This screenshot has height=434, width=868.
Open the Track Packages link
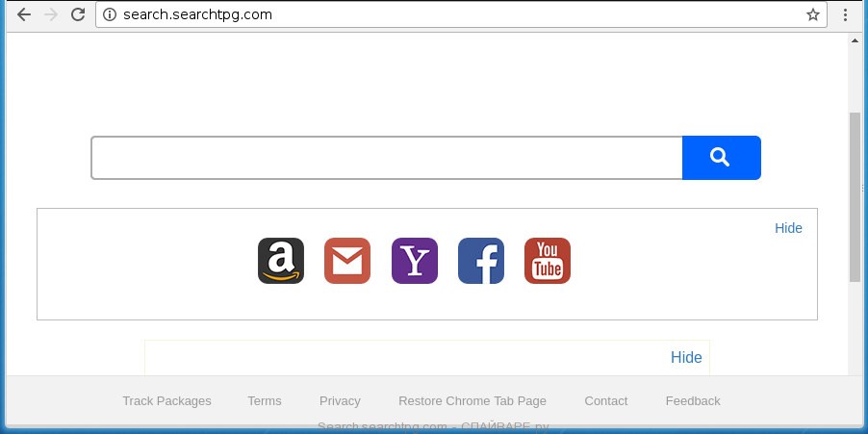(166, 400)
